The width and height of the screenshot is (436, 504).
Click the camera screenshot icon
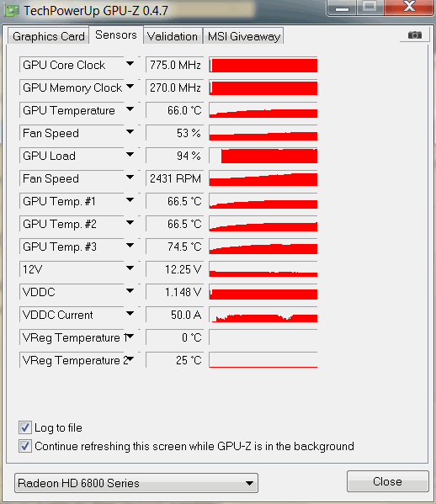click(414, 34)
